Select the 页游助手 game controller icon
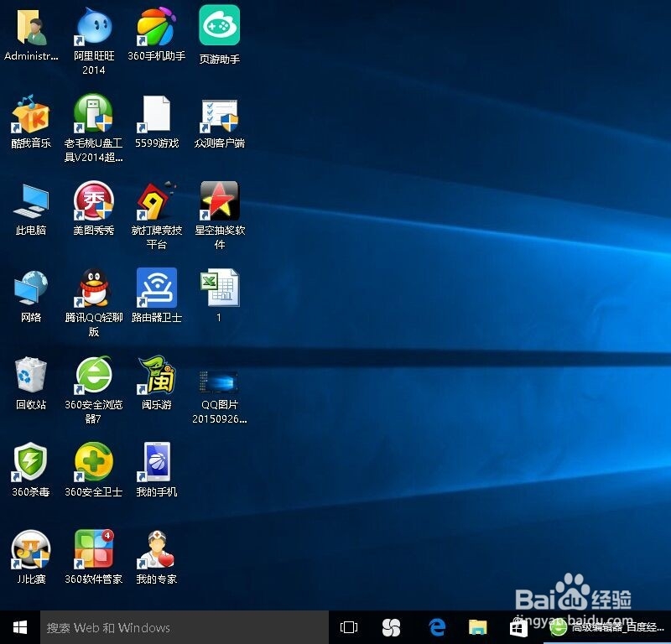 219,25
